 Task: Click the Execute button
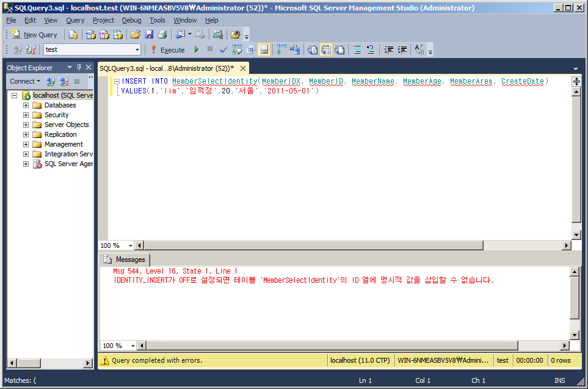pos(168,49)
